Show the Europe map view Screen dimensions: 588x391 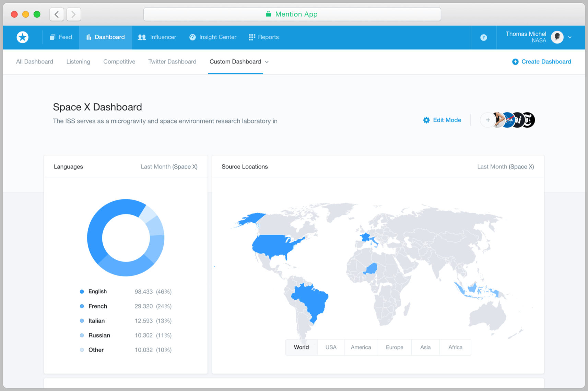click(395, 347)
